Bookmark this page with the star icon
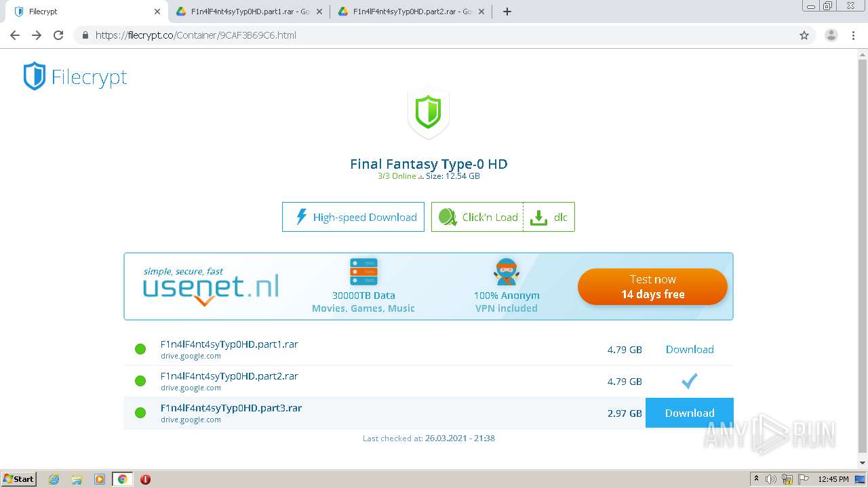 point(804,35)
